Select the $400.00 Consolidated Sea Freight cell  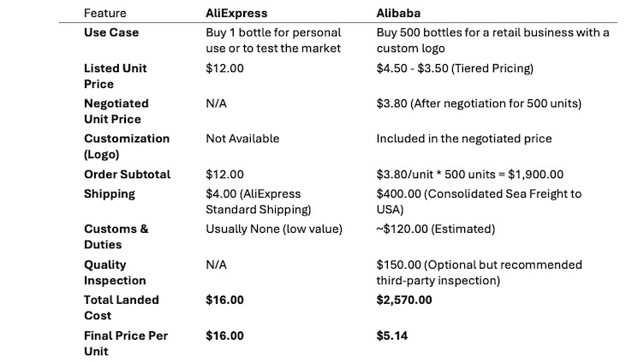[479, 201]
